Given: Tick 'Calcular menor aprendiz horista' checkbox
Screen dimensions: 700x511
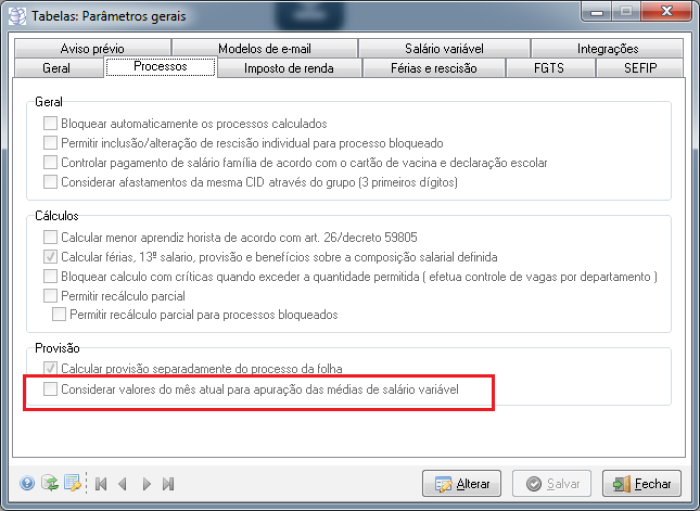Looking at the screenshot, I should pos(50,238).
